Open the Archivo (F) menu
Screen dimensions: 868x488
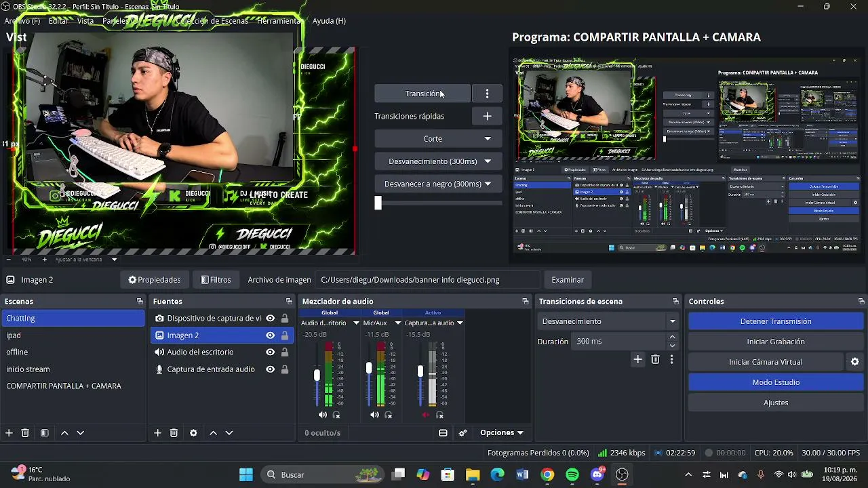22,21
